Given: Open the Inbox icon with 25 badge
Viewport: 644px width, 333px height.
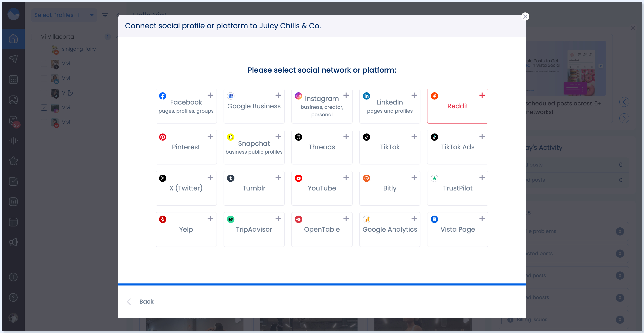Looking at the screenshot, I should coord(14,121).
